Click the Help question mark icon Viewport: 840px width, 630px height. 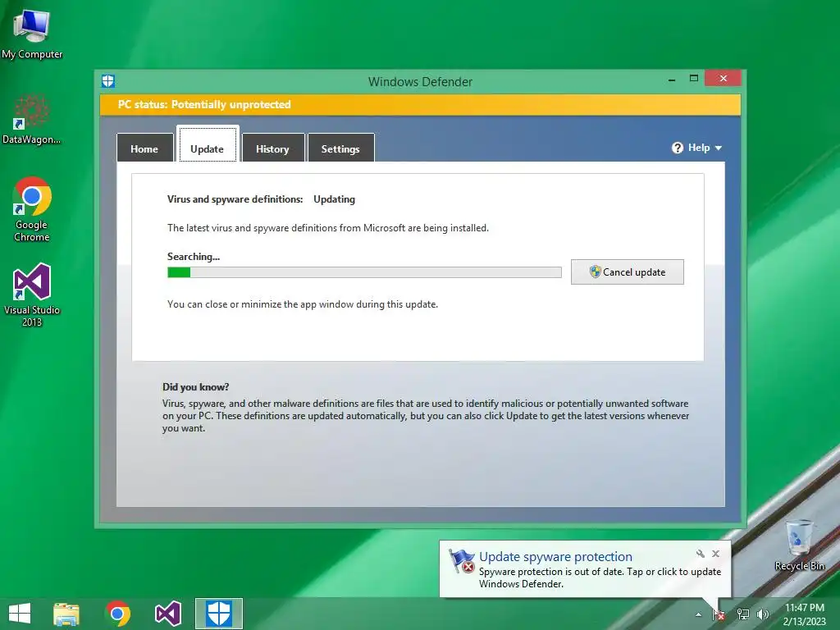coord(677,148)
